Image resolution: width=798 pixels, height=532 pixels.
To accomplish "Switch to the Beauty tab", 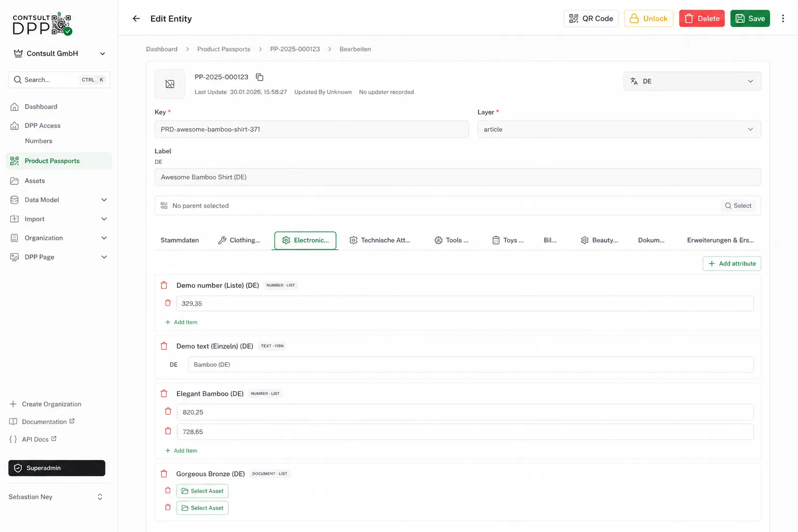I will click(x=599, y=241).
